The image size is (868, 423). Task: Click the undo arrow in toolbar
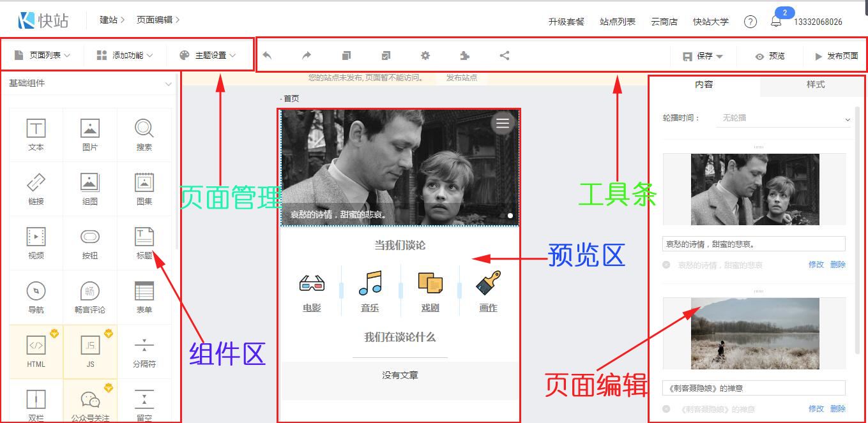pos(267,56)
